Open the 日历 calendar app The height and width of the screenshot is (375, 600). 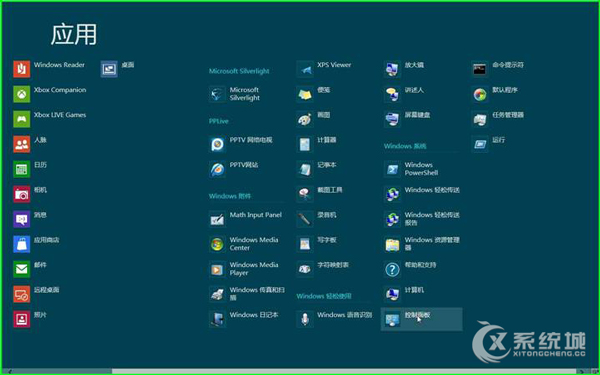click(x=30, y=169)
